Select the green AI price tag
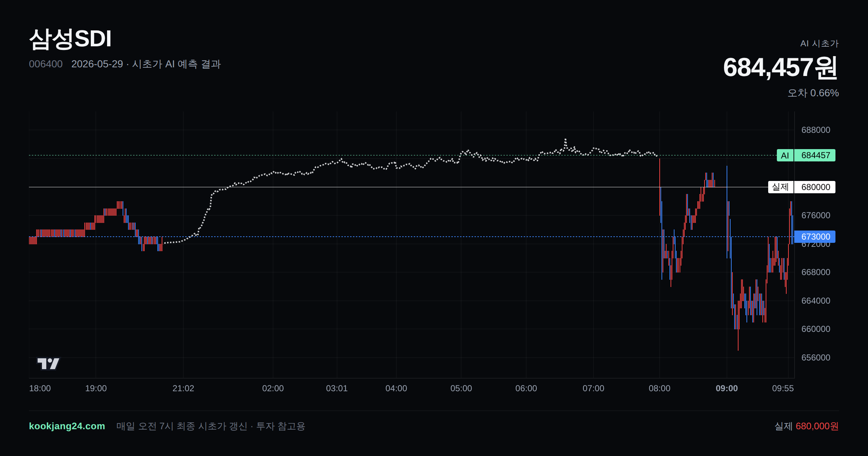868x456 pixels. click(x=785, y=155)
